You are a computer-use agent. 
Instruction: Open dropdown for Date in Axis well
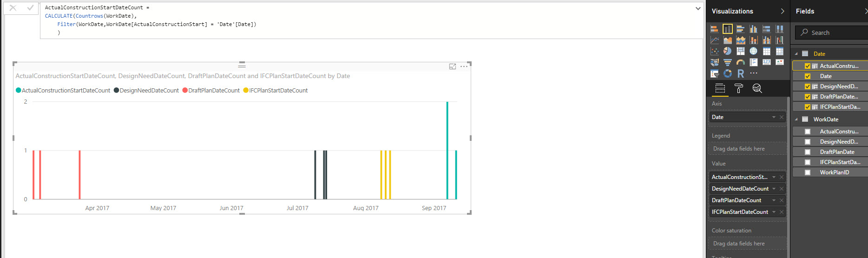point(774,117)
